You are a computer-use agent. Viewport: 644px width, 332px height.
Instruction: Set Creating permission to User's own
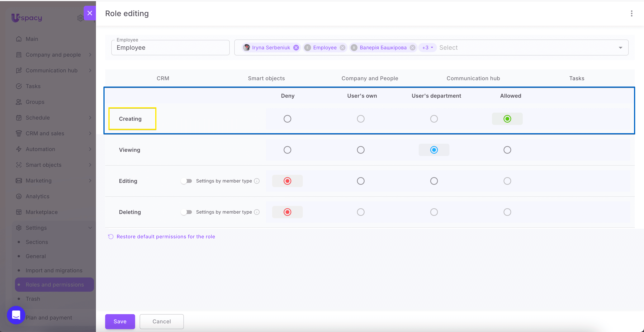click(x=361, y=119)
